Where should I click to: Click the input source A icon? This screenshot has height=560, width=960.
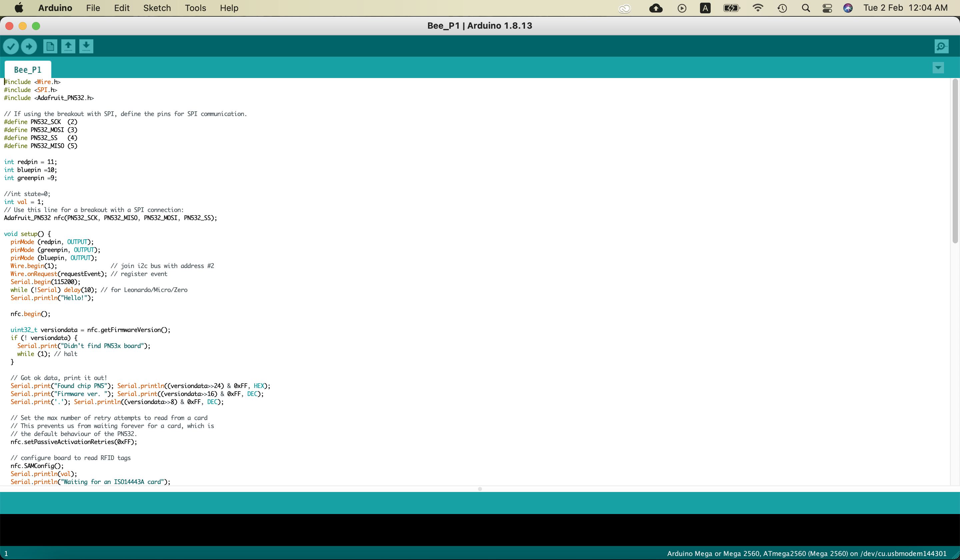[x=705, y=8]
